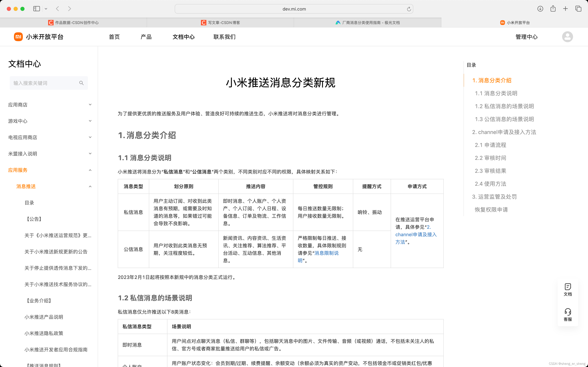
Task: Open 小米推送隐私政策 in sidebar
Action: (44, 333)
